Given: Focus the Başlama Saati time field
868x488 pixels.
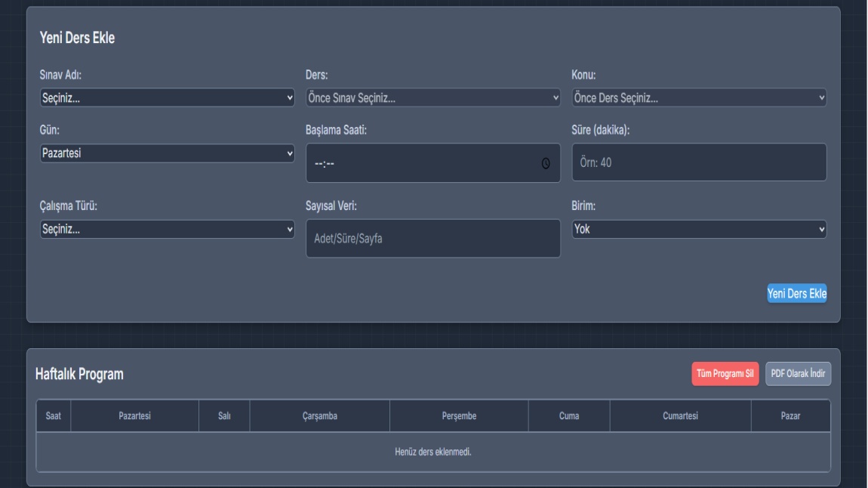Looking at the screenshot, I should click(x=433, y=163).
